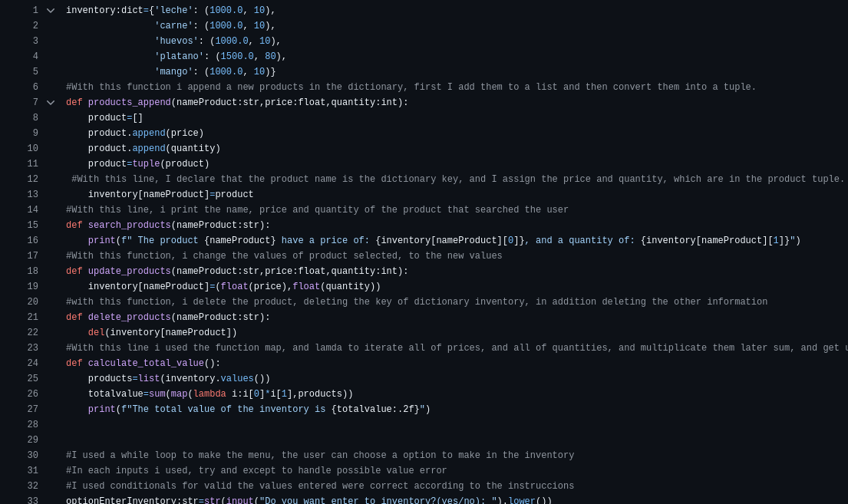The width and height of the screenshot is (848, 504).
Task: Click the products_append function name
Action: [x=129, y=103]
